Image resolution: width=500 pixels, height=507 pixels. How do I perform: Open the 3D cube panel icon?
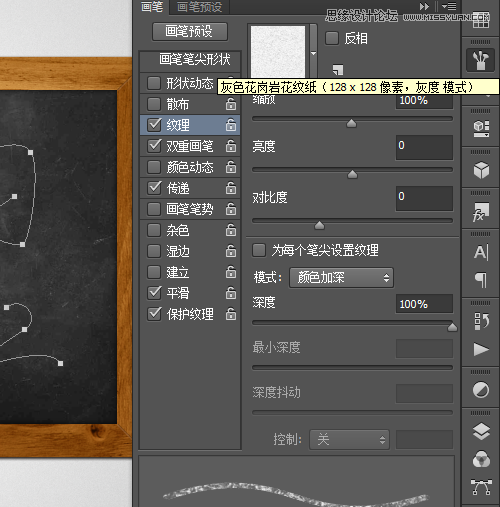(x=481, y=170)
